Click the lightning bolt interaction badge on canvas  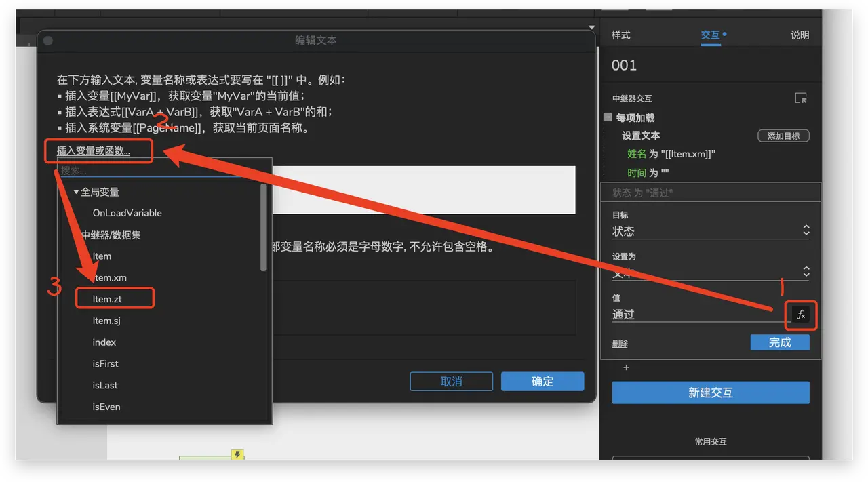tap(237, 455)
